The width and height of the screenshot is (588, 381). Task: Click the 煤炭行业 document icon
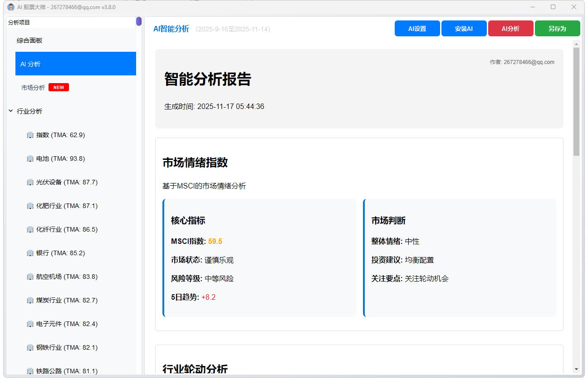(30, 300)
